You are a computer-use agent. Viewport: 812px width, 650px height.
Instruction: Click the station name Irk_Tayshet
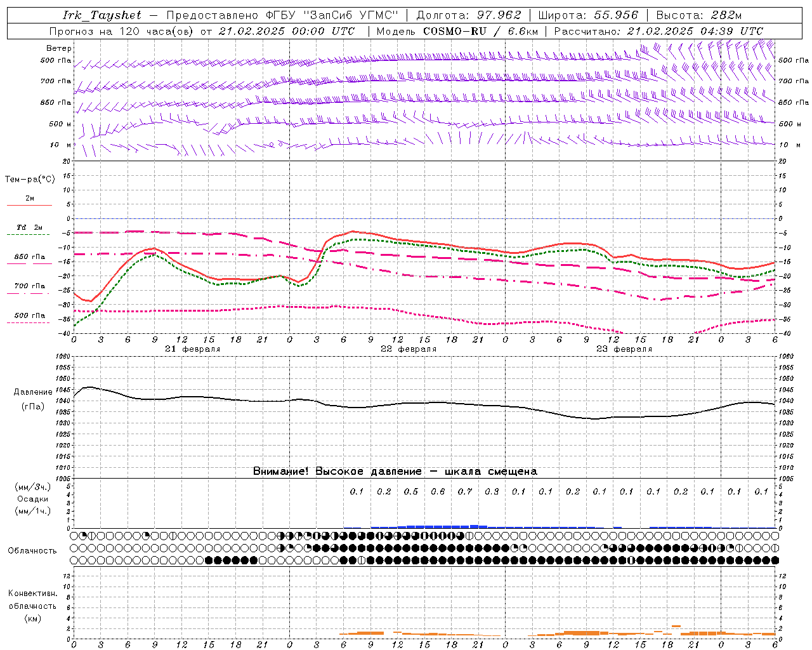[x=102, y=15]
